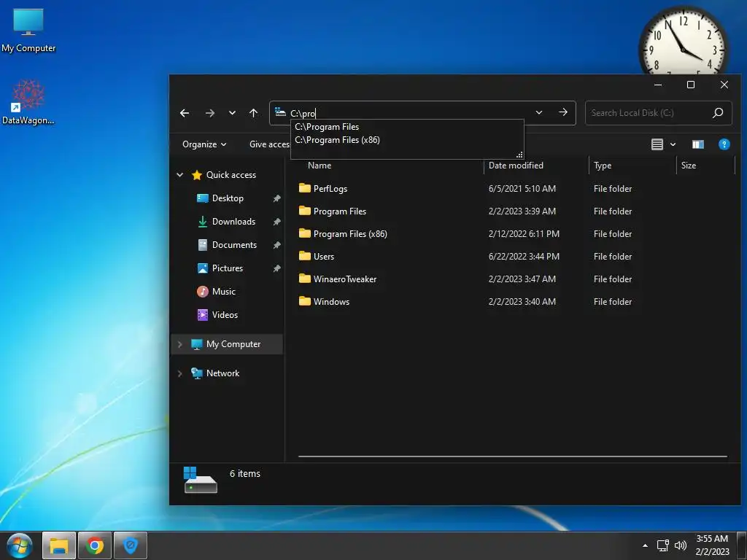The height and width of the screenshot is (560, 747).
Task: Select the WinaeroTweaker folder
Action: [345, 279]
